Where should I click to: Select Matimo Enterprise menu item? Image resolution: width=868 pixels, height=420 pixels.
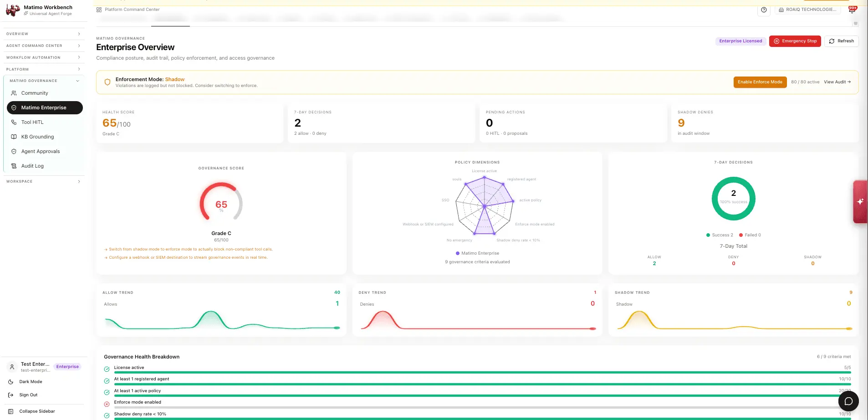click(x=45, y=108)
